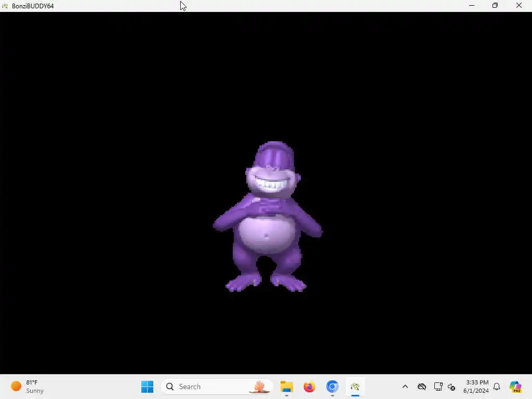Select the BonziBUDDY64 taskbar icon
This screenshot has width=532, height=399.
(x=355, y=387)
